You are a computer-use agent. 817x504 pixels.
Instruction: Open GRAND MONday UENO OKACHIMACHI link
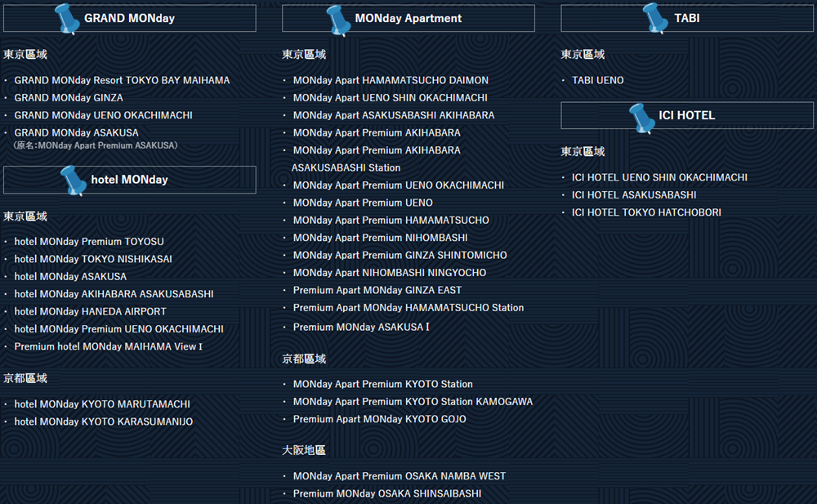click(103, 115)
